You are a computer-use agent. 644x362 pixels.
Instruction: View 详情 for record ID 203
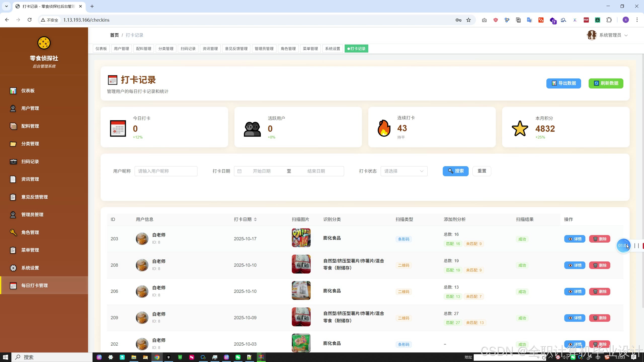point(575,239)
